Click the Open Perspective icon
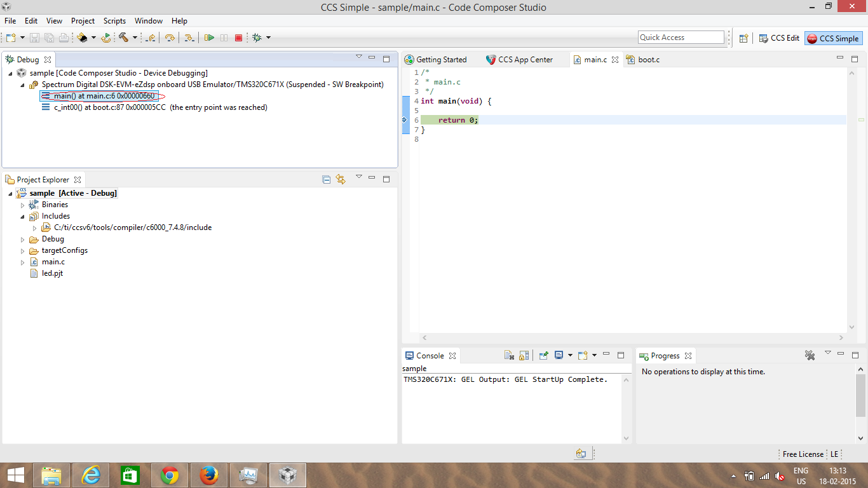The width and height of the screenshot is (868, 488). 743,38
